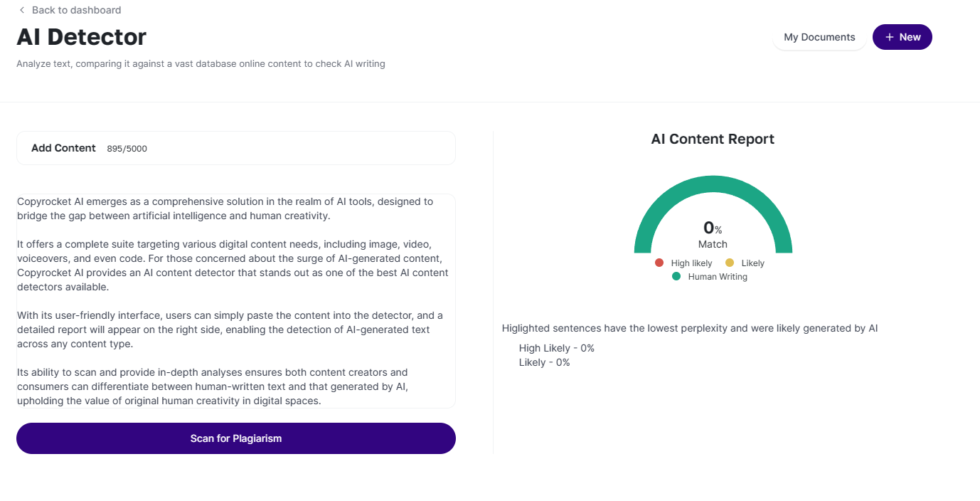980x501 pixels.
Task: Select the AI Content Report heading
Action: [x=713, y=139]
